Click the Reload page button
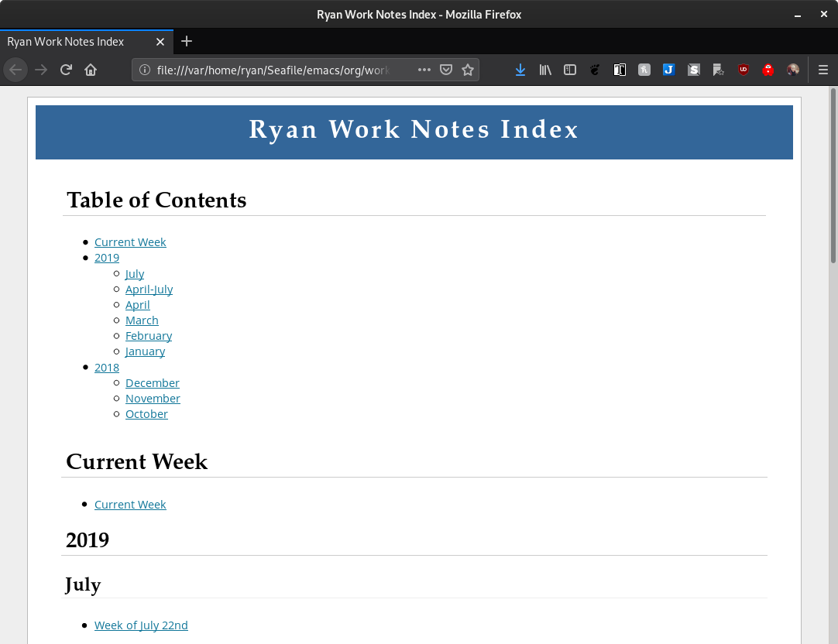Image resolution: width=838 pixels, height=644 pixels. point(67,70)
